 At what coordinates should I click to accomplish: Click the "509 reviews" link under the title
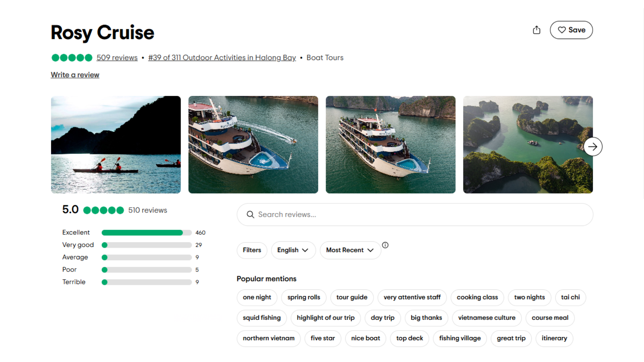point(117,58)
